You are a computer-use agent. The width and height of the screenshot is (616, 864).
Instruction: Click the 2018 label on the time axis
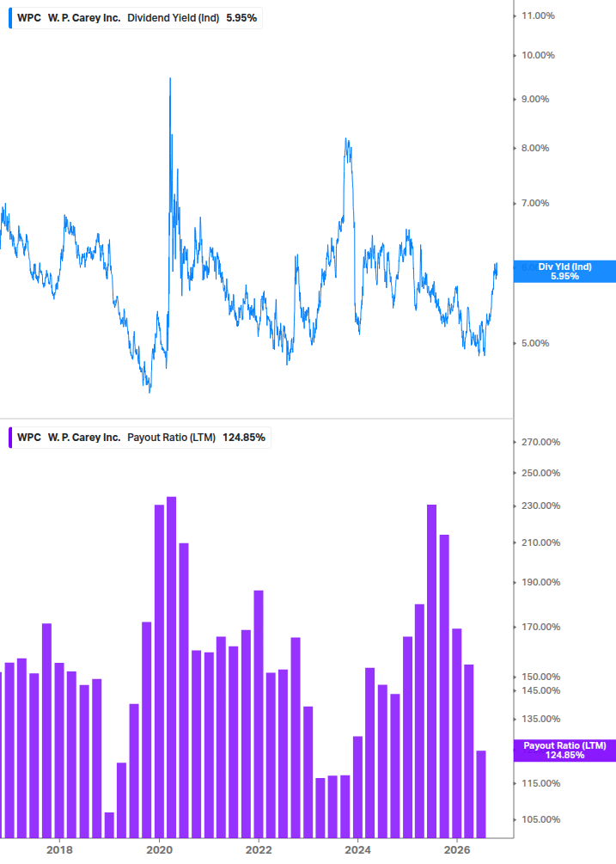click(x=59, y=849)
